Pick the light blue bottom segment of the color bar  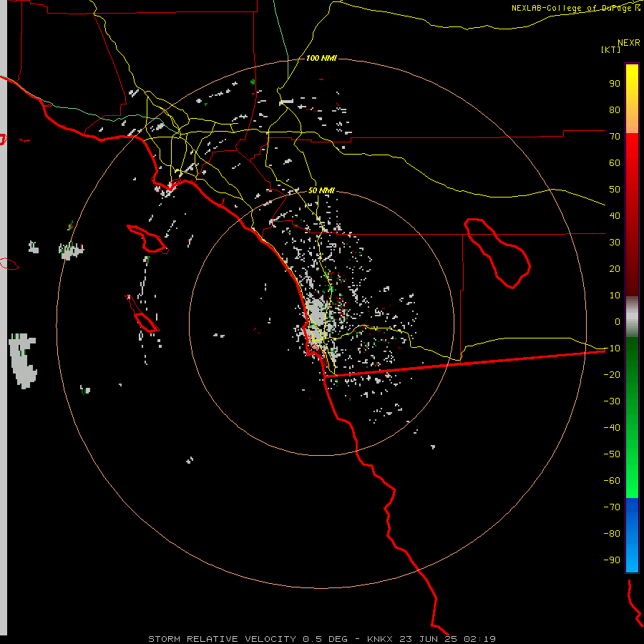pyautogui.click(x=632, y=559)
